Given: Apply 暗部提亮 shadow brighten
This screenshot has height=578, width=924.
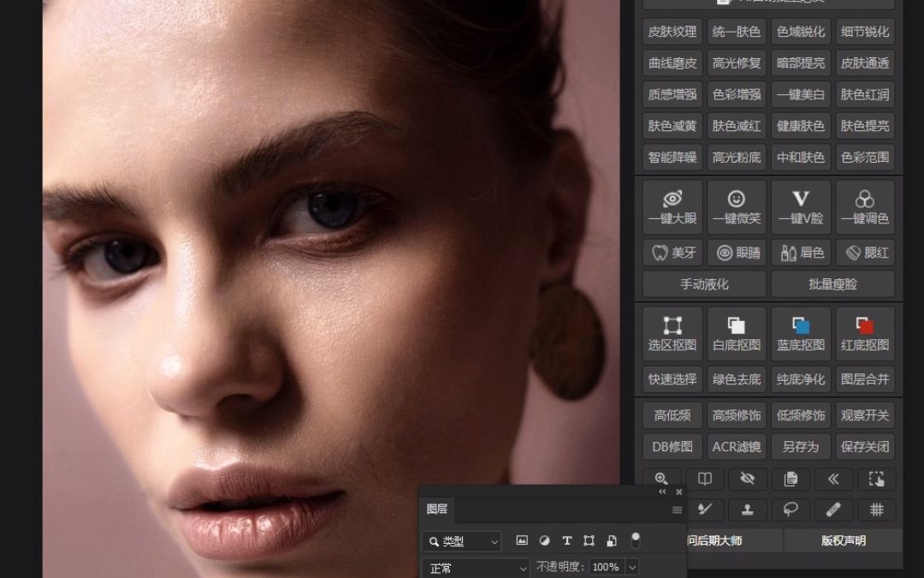Looking at the screenshot, I should point(801,63).
